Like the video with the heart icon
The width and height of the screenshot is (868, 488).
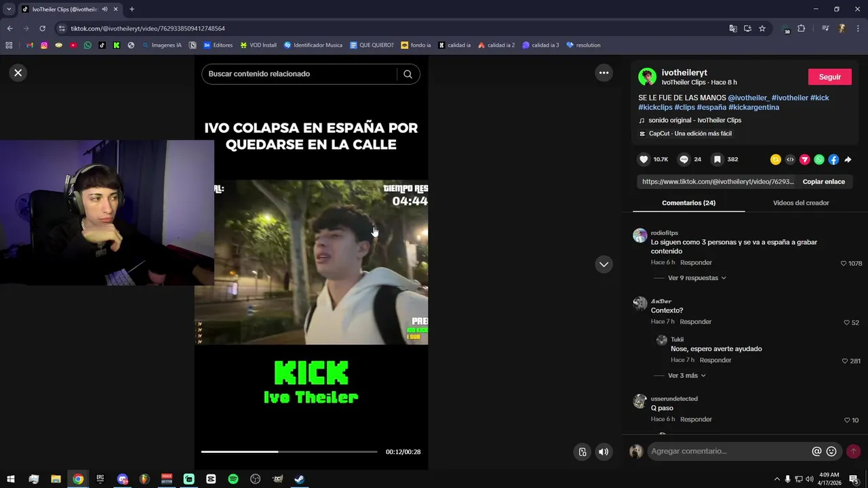[x=644, y=159]
